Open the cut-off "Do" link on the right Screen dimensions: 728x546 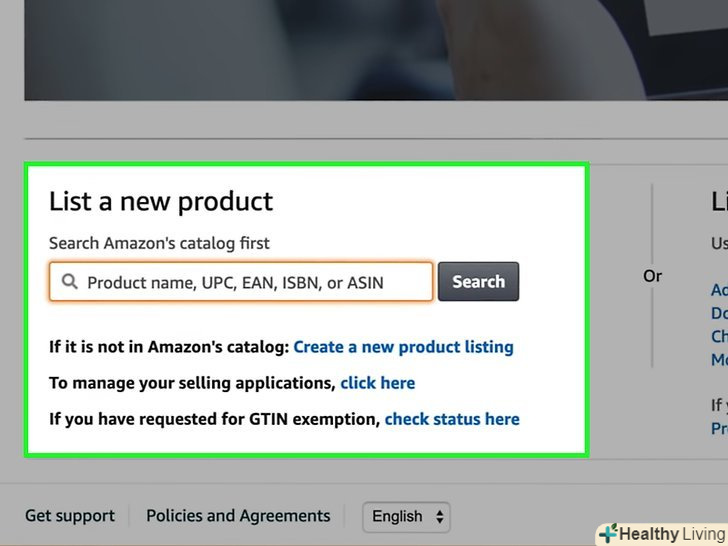(719, 313)
